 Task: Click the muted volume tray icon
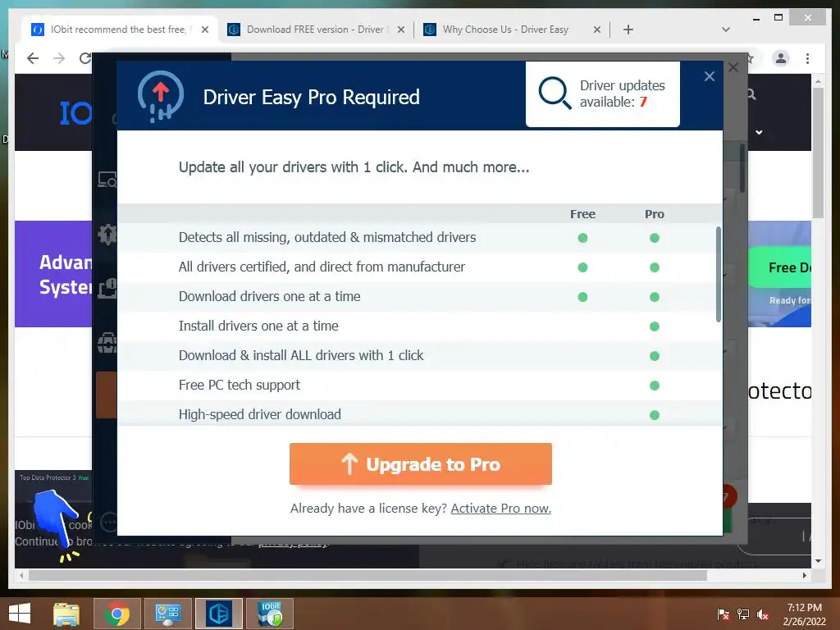(763, 614)
